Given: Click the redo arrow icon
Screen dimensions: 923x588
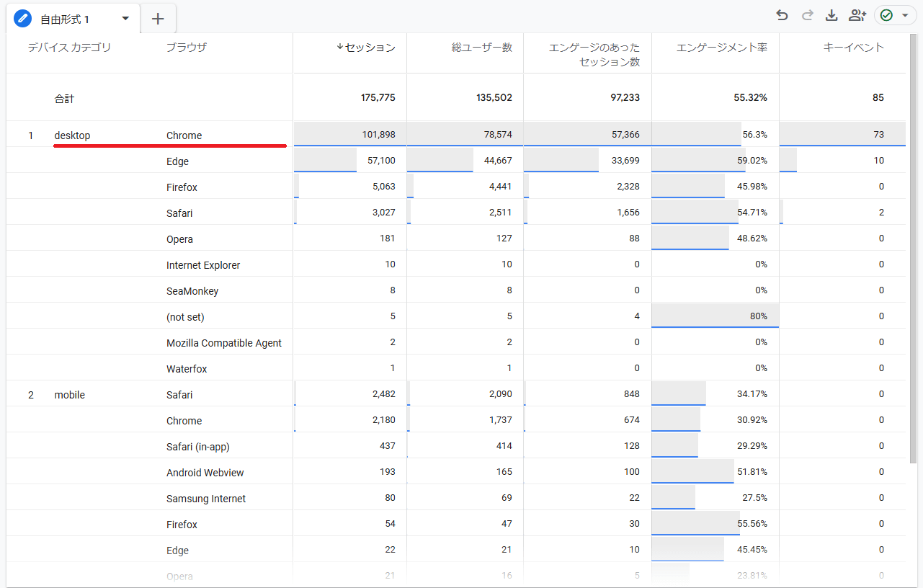Looking at the screenshot, I should [x=807, y=15].
